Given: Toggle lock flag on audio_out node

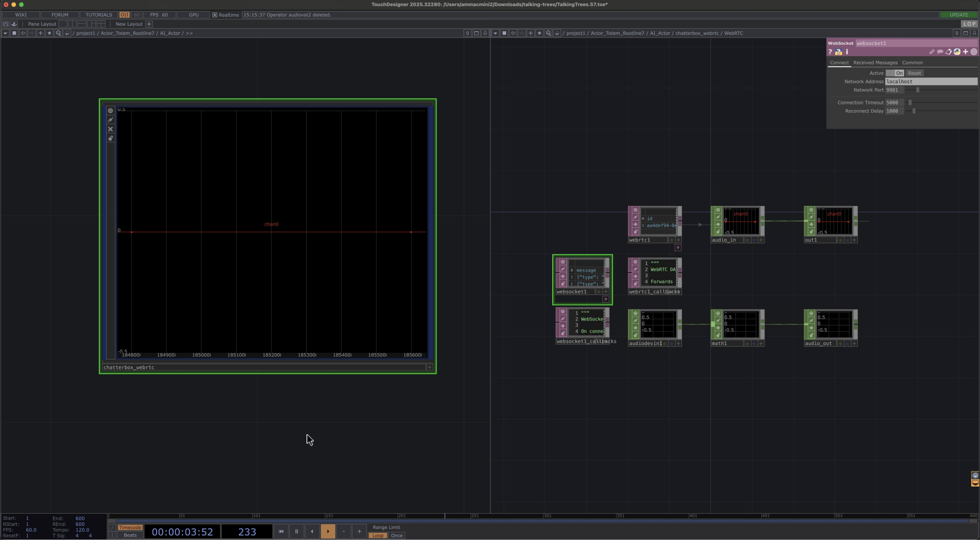Looking at the screenshot, I should click(811, 335).
